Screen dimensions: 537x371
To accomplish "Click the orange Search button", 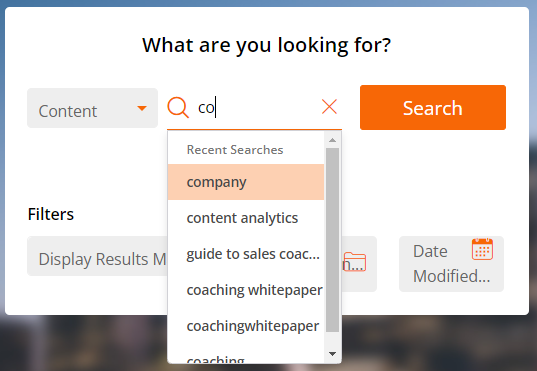I will [x=433, y=108].
